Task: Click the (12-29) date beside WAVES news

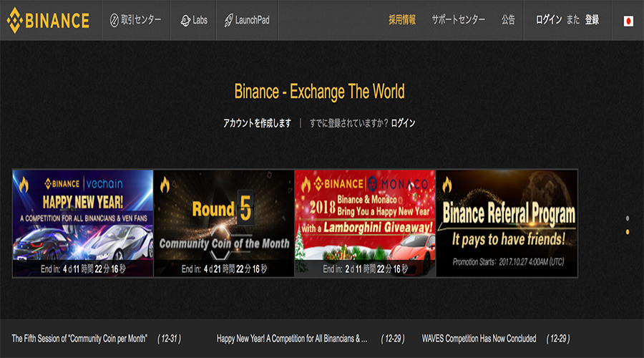Action: (557, 339)
